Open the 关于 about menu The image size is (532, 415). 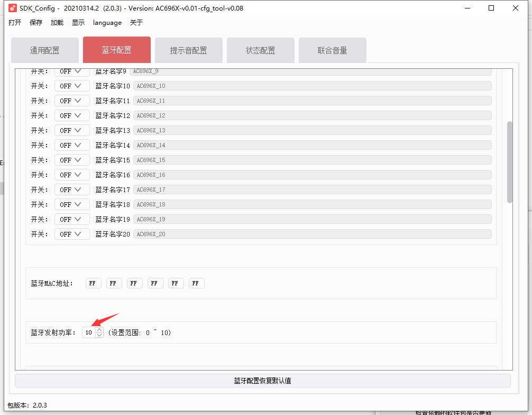(135, 22)
